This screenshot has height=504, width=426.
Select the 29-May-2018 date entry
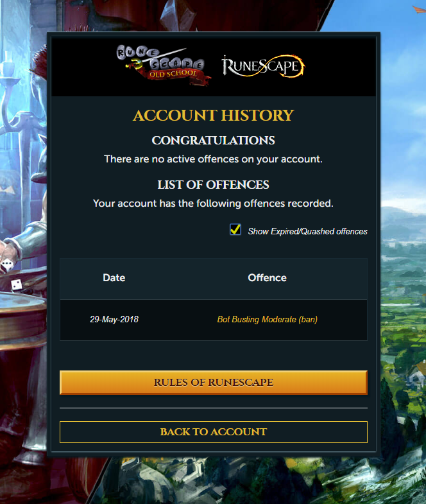point(114,320)
